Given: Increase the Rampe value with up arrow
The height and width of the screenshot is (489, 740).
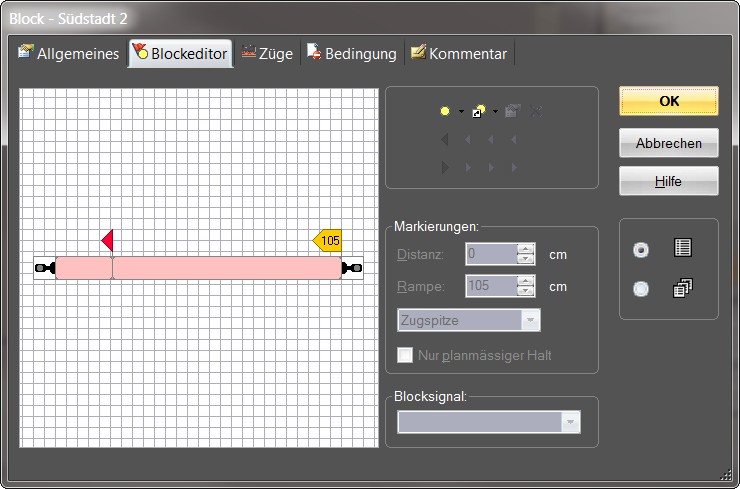Looking at the screenshot, I should pyautogui.click(x=525, y=281).
